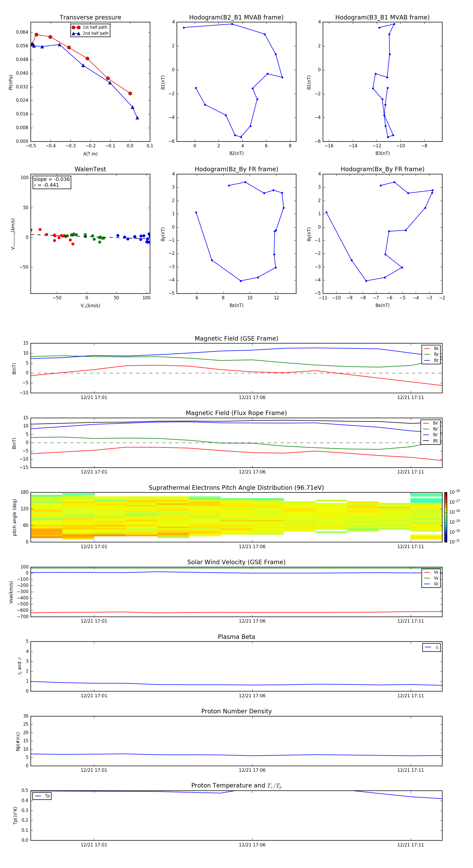
Task: Click the 'Pt(nPa)' y-axis label
Action: click(11, 82)
